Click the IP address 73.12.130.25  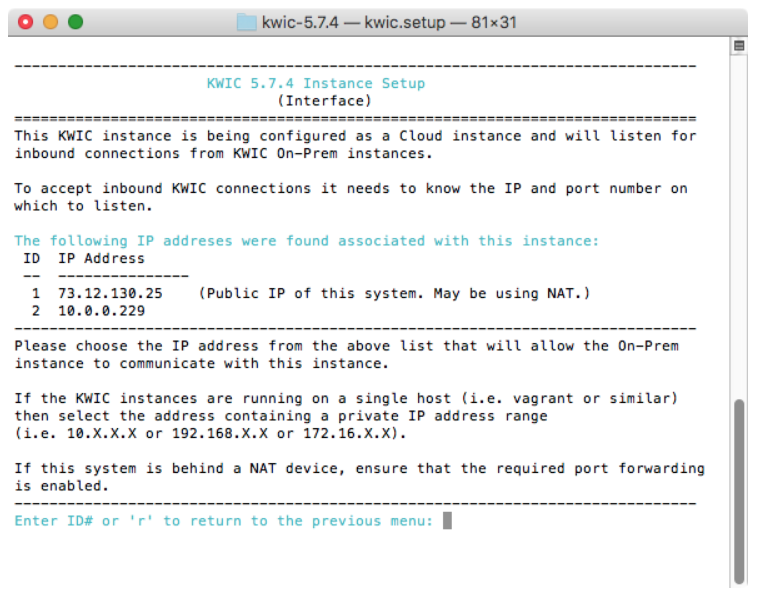110,294
